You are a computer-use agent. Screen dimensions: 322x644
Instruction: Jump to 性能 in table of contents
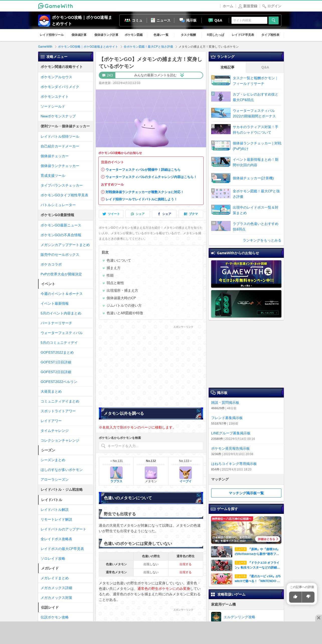[x=110, y=276]
